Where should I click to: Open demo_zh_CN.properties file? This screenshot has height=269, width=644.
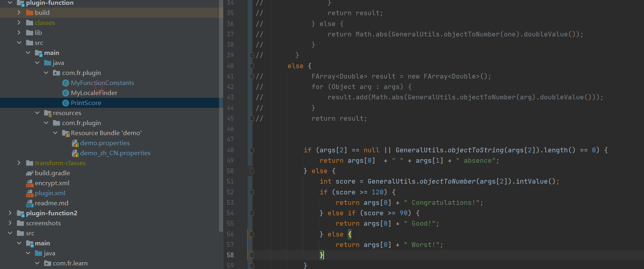click(x=115, y=153)
